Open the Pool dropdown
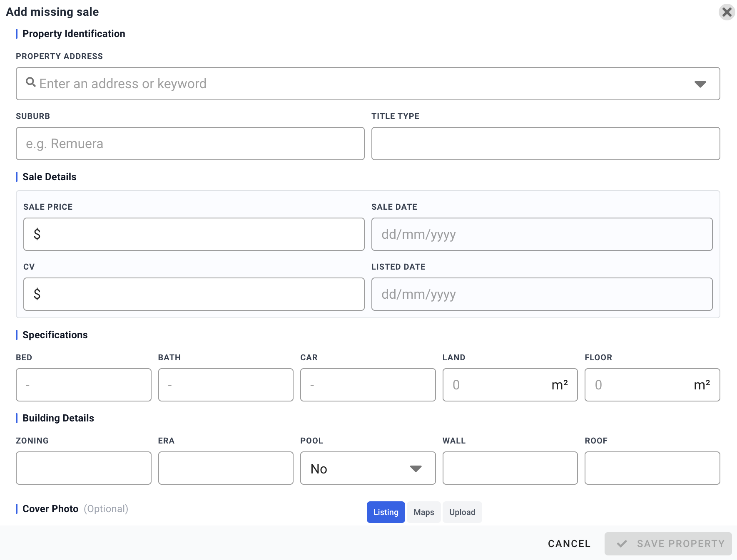 368,468
